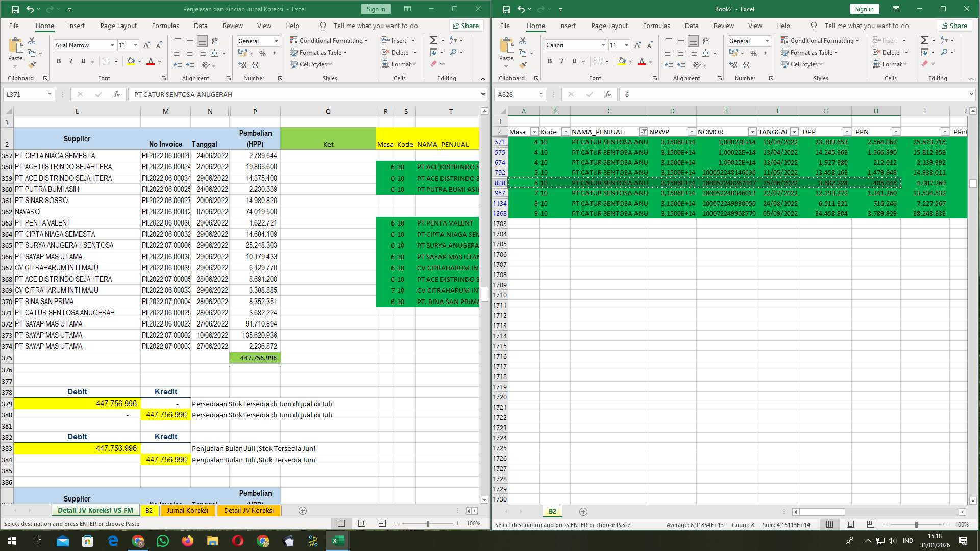This screenshot has height=551, width=980.
Task: Switch to the Jurnal Koreksi sheet tab
Action: [188, 510]
